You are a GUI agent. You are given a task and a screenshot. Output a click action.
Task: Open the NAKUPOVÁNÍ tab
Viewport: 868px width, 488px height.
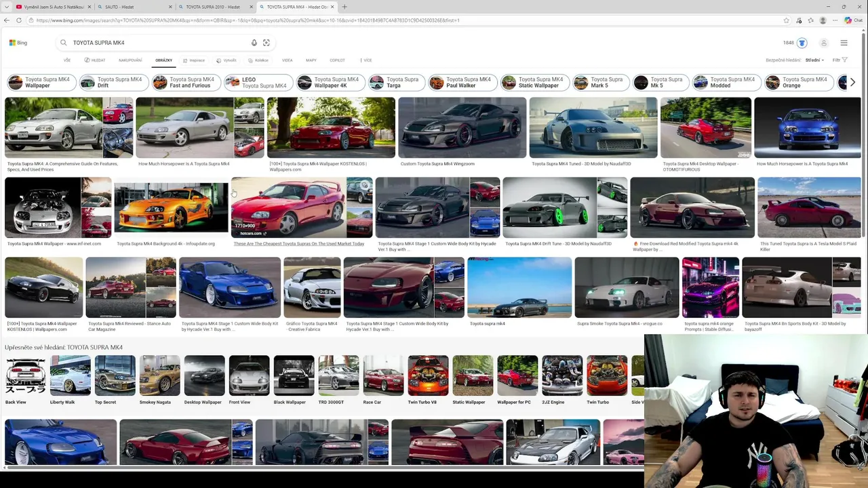click(130, 60)
